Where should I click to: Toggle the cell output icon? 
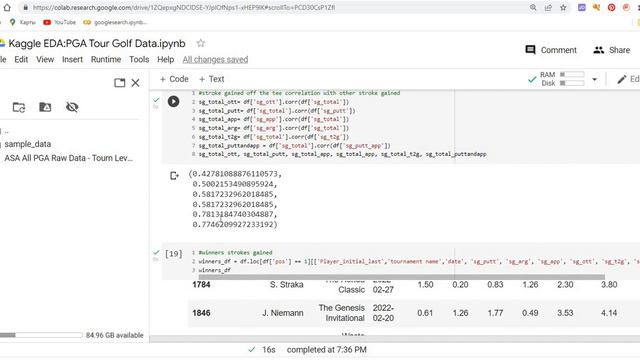[x=174, y=176]
